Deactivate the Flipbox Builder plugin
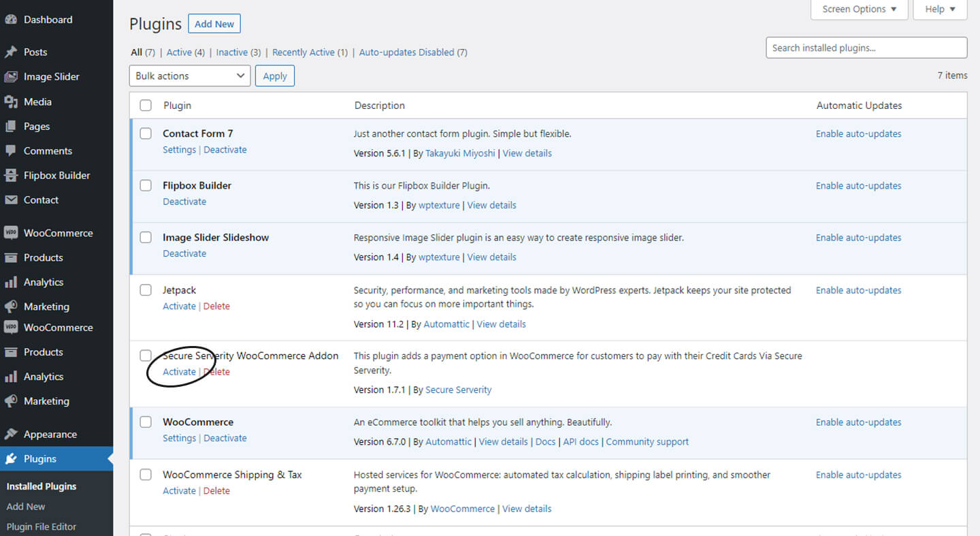Viewport: 980px width, 536px height. (x=184, y=202)
